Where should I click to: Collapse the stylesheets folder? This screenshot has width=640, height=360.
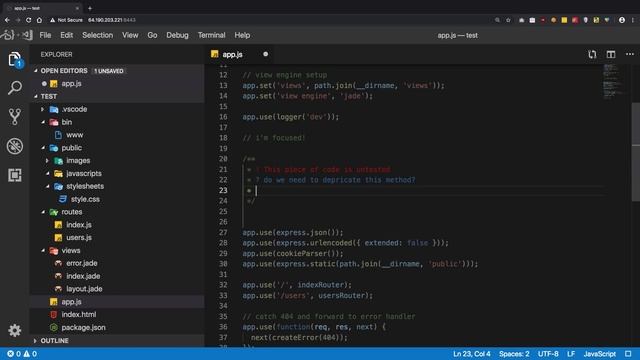[48, 186]
